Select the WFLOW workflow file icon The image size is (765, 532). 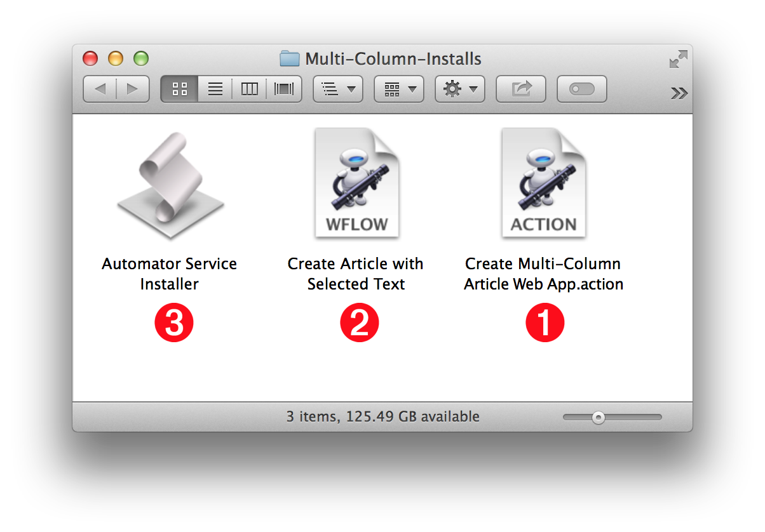[356, 183]
